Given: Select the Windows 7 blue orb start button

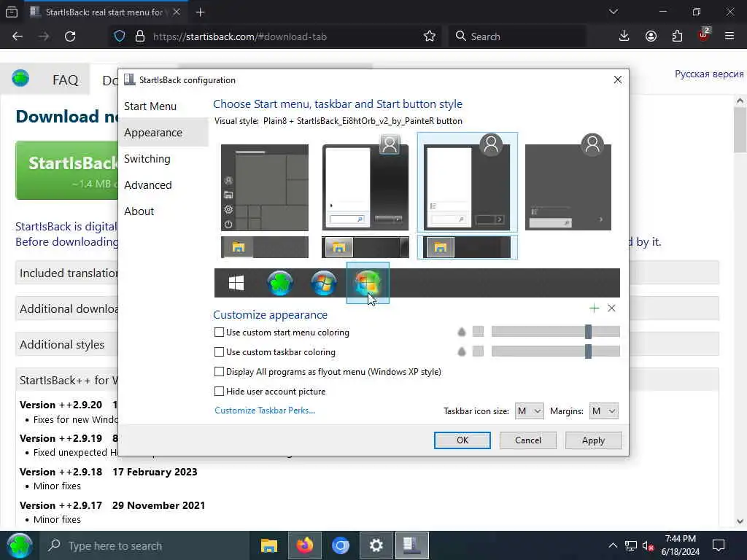Looking at the screenshot, I should click(324, 283).
